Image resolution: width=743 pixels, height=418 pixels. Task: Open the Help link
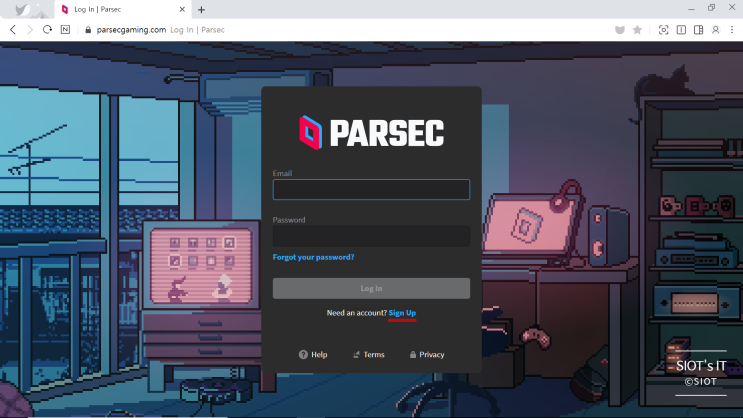tap(313, 354)
